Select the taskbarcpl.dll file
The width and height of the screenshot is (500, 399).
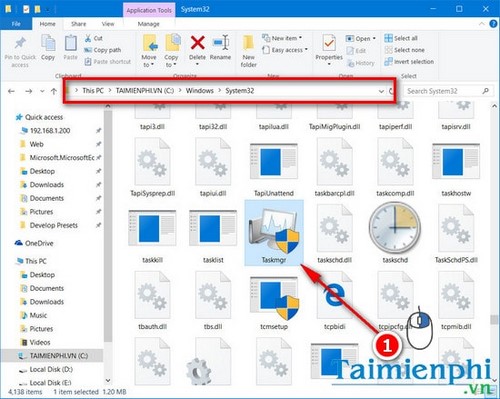point(334,168)
